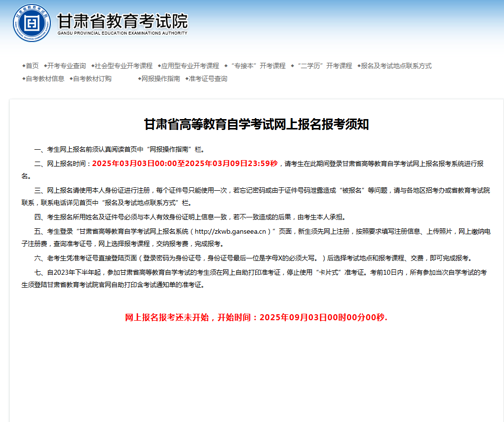Open the 开考专业查询 navigation link
The image size is (504, 422).
67,66
